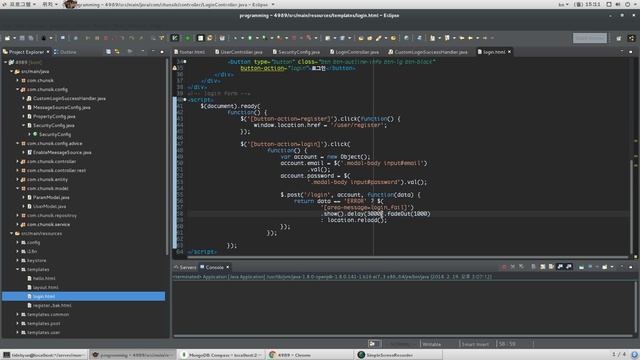The width and height of the screenshot is (640, 360).
Task: Collapse the templates folder
Action: coord(18,269)
